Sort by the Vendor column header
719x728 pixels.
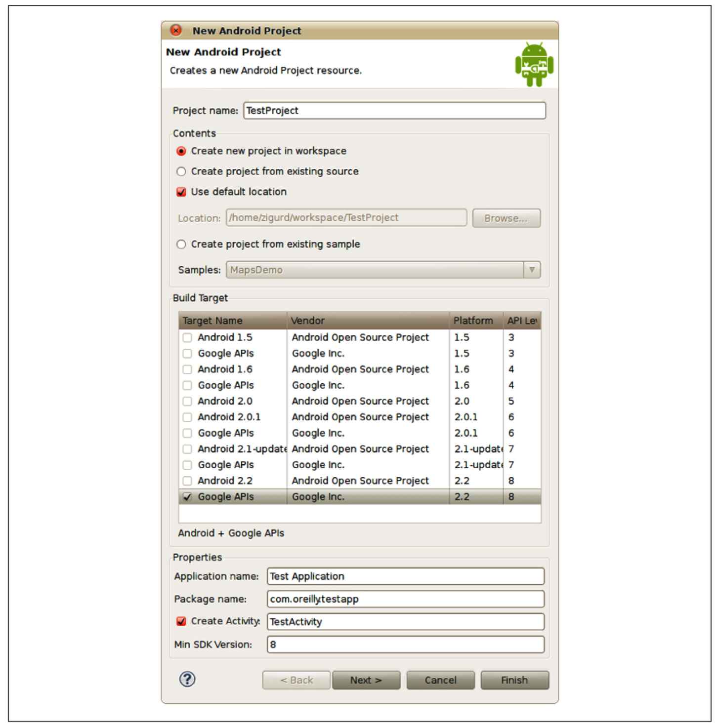coord(368,321)
